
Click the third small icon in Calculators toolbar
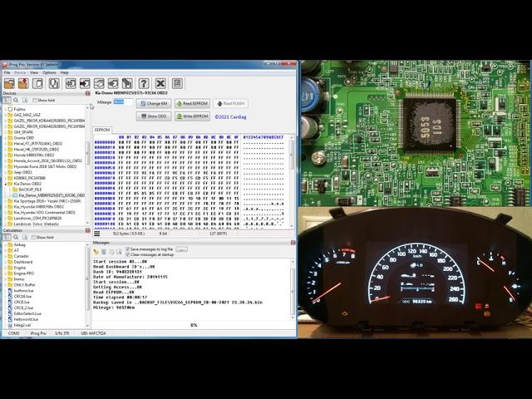(25, 237)
